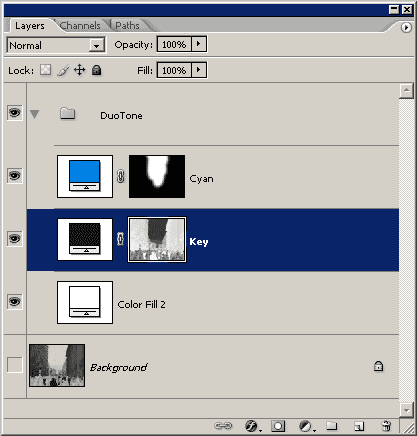The height and width of the screenshot is (436, 417).
Task: Minimize the Layers palette
Action: click(394, 10)
